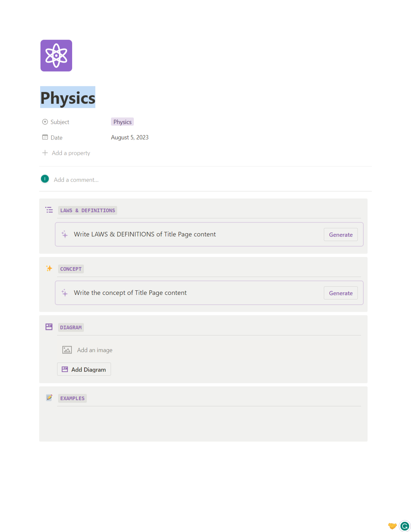This screenshot has height=532, width=411.
Task: Click the Date property calendar icon
Action: click(45, 137)
